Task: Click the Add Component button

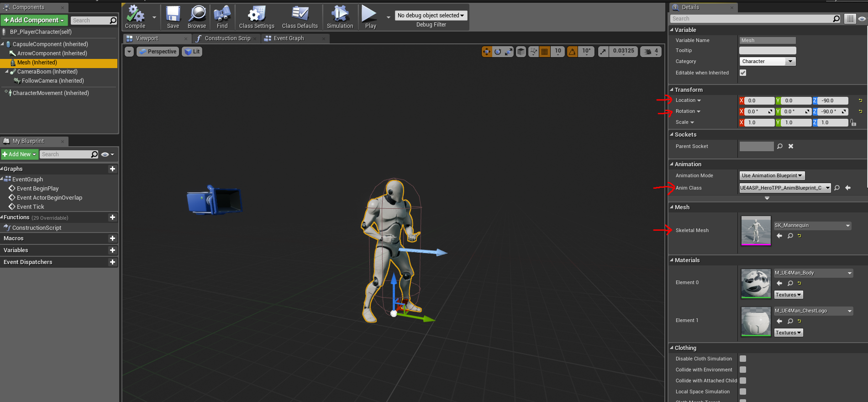Action: [34, 20]
